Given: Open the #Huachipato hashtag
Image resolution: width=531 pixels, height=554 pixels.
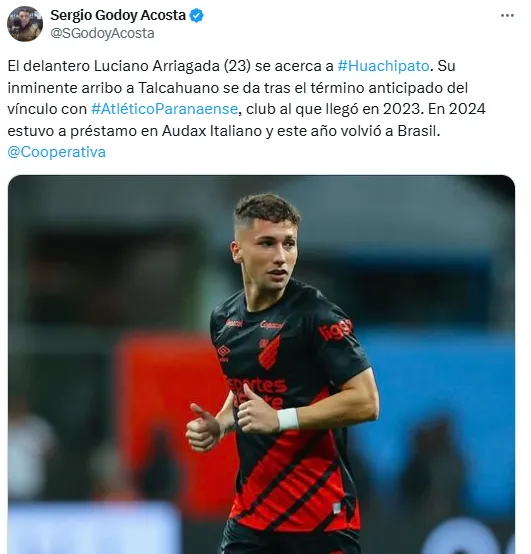Looking at the screenshot, I should [383, 66].
